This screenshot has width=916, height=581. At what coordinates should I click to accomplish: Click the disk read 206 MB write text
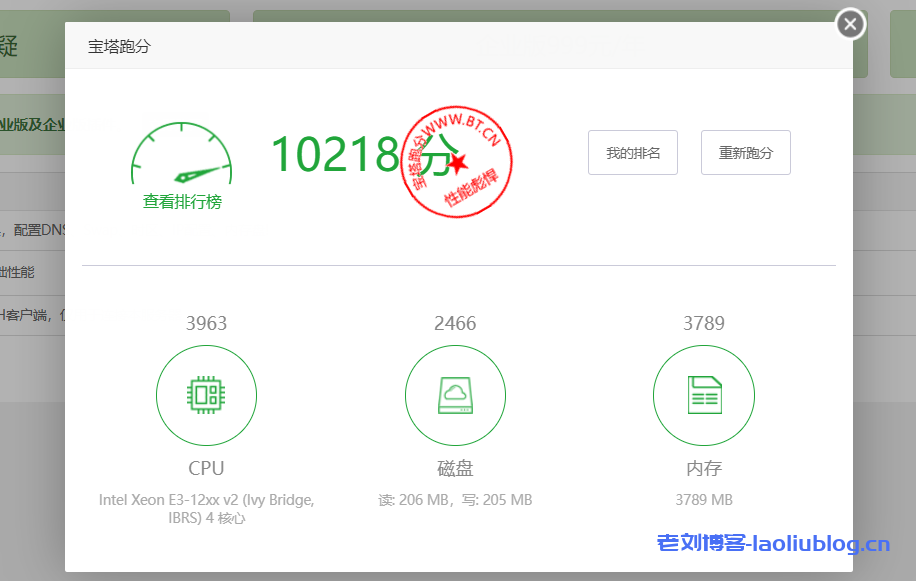click(455, 500)
